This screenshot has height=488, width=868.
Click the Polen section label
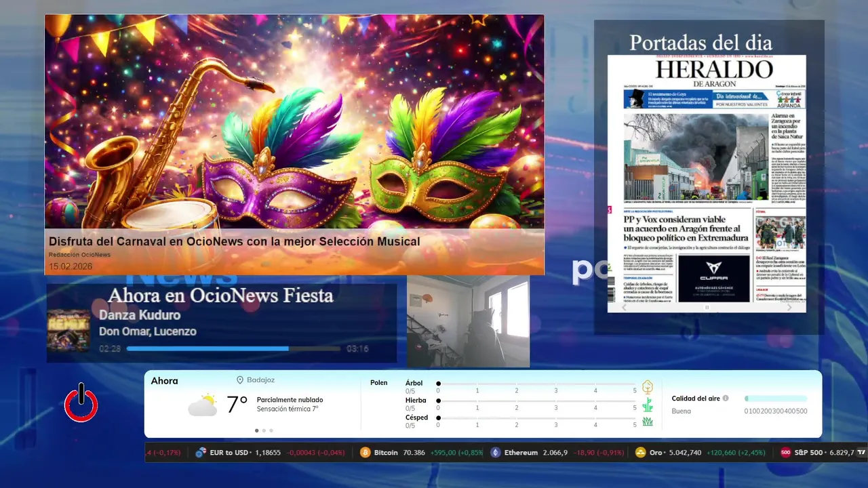[379, 383]
